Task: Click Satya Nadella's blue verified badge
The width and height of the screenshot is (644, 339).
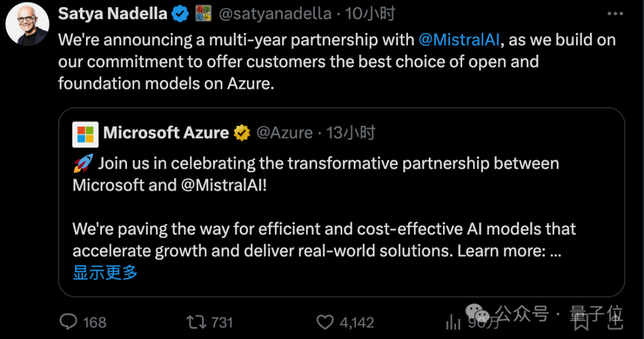Action: click(181, 14)
